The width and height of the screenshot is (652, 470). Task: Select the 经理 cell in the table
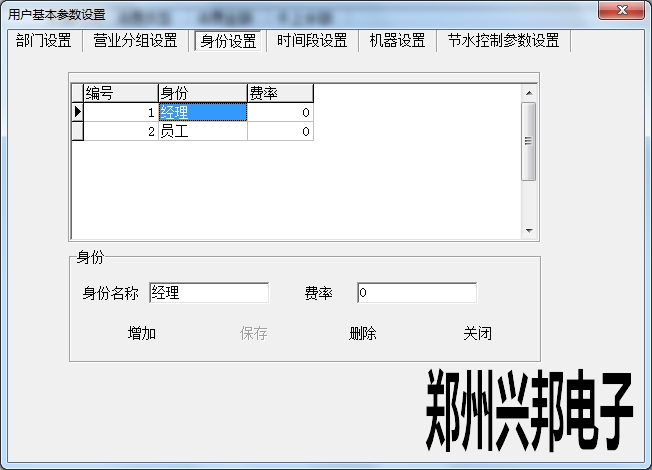click(202, 113)
